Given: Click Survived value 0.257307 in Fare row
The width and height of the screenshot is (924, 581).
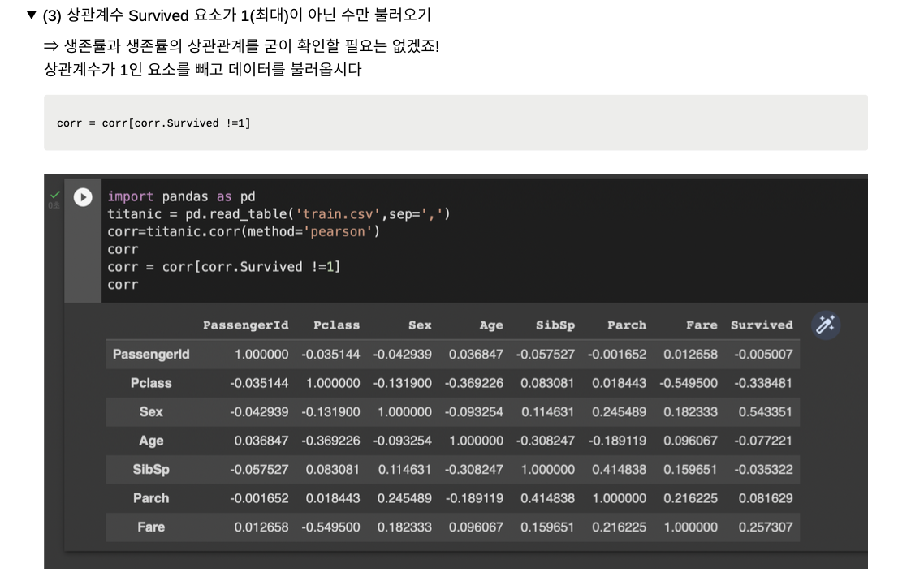Looking at the screenshot, I should coord(766,527).
